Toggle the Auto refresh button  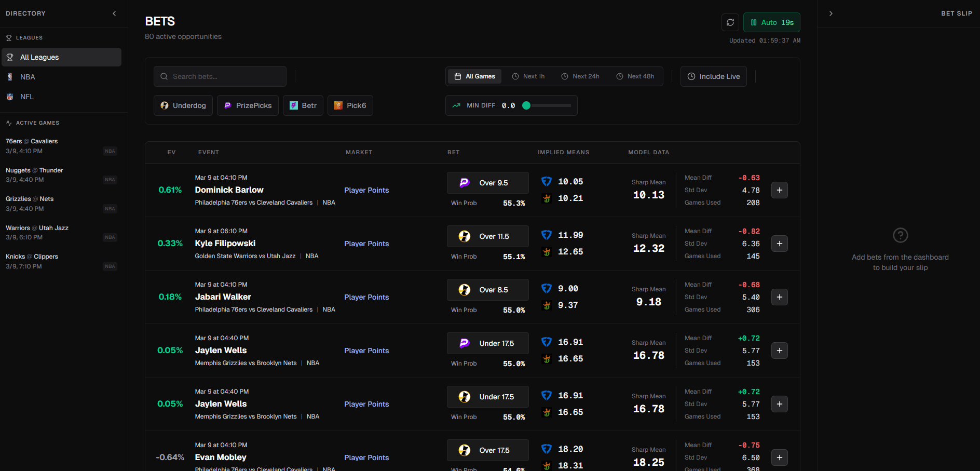click(771, 22)
